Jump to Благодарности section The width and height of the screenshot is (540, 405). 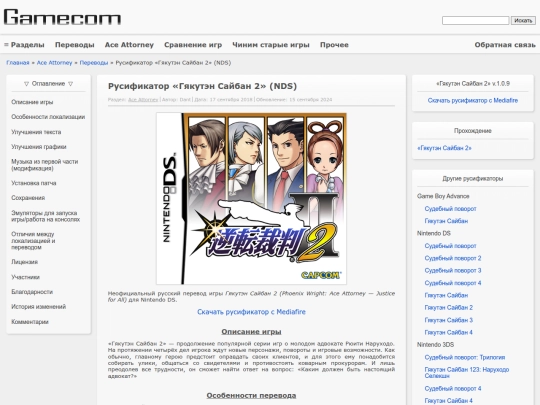[32, 292]
